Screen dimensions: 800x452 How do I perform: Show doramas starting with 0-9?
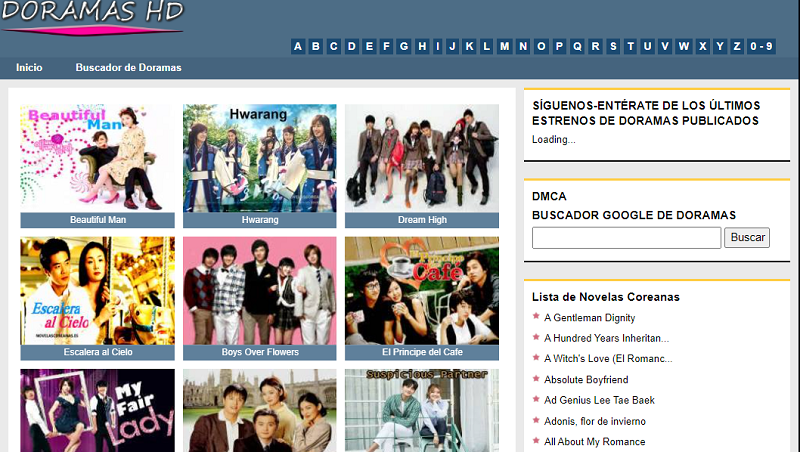pyautogui.click(x=761, y=46)
